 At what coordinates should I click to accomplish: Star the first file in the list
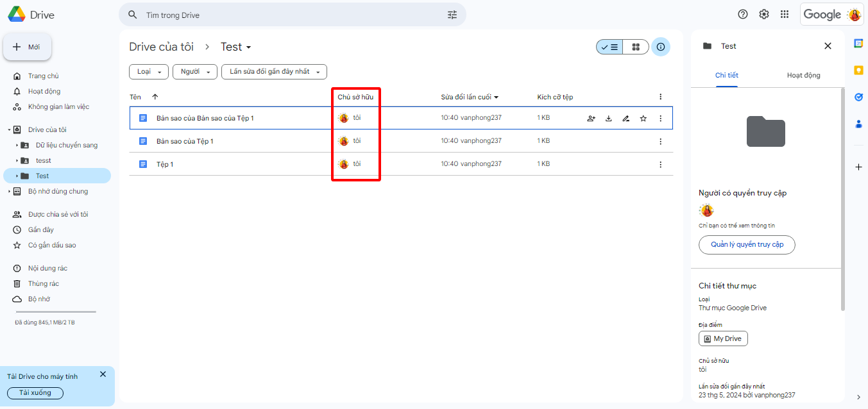[643, 119]
